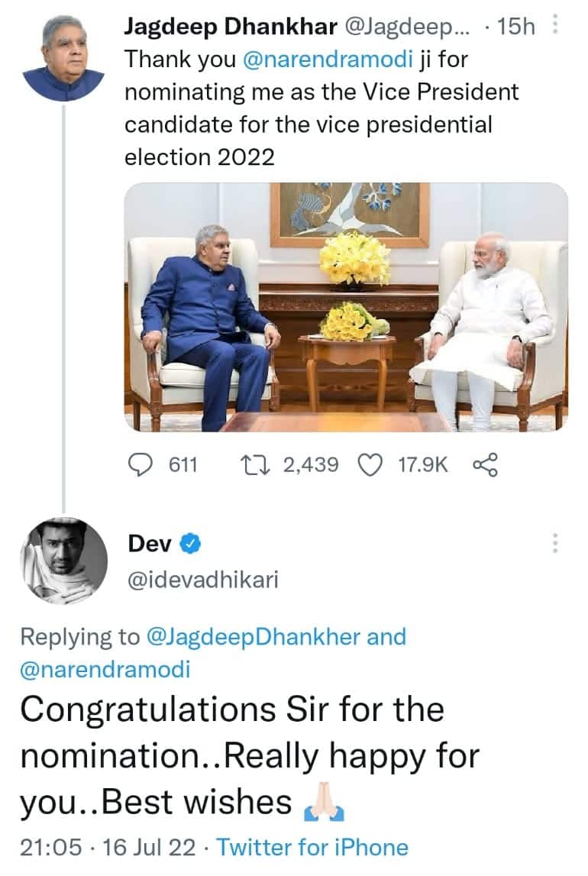Open the Twitter for iPhone source link
588x876 pixels.
click(312, 847)
